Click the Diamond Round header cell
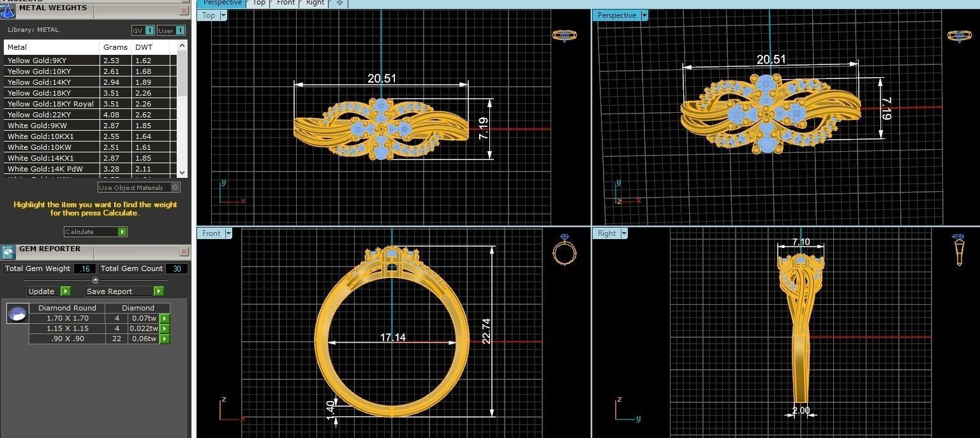The height and width of the screenshot is (438, 980). (67, 308)
